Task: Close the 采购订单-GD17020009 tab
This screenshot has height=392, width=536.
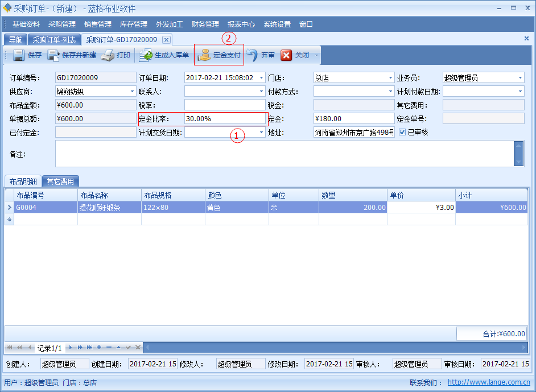Action: [166, 39]
